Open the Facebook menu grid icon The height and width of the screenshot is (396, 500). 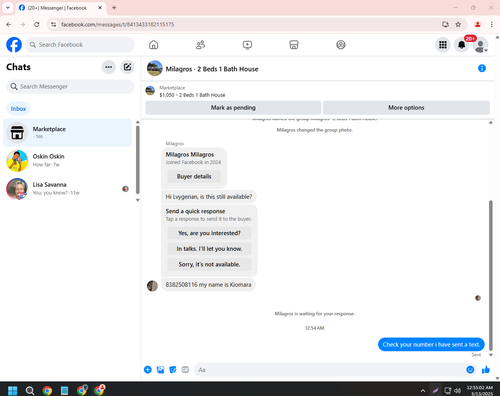(x=443, y=45)
